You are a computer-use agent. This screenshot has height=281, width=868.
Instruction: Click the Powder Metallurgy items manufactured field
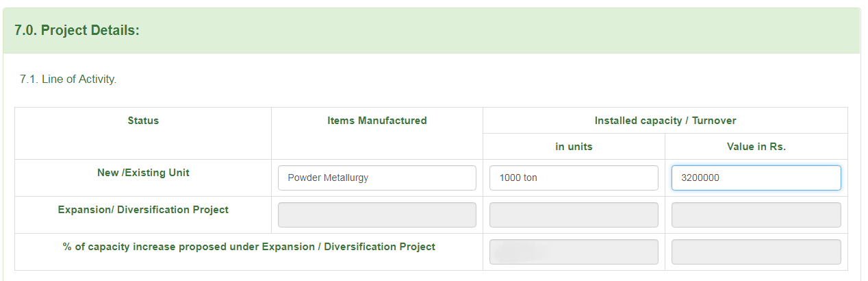[x=376, y=178]
